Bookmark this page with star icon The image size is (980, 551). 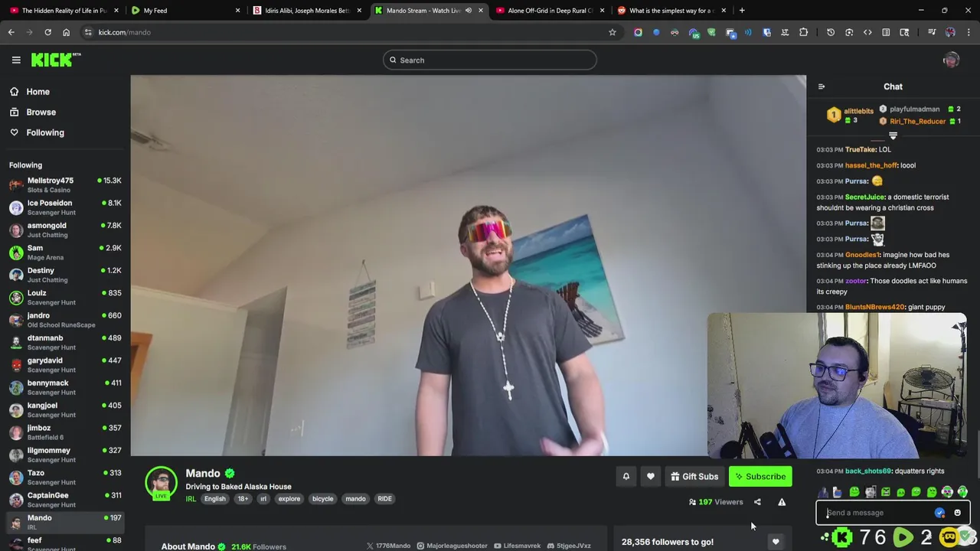(x=612, y=32)
